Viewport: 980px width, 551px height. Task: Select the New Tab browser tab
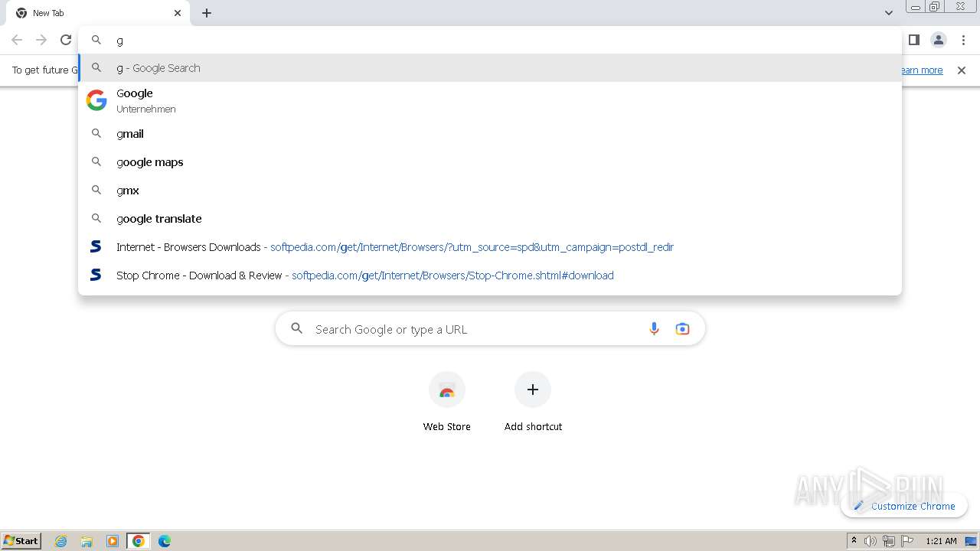[100, 13]
